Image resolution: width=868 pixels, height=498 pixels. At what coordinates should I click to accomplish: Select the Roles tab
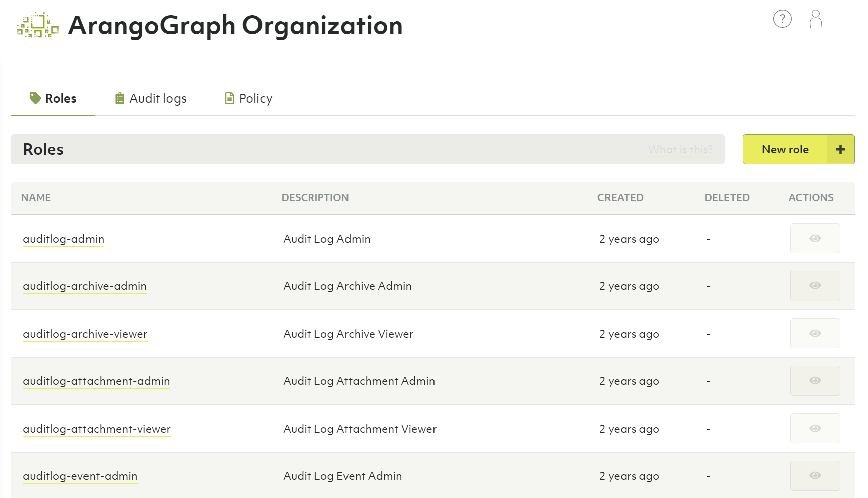point(53,98)
